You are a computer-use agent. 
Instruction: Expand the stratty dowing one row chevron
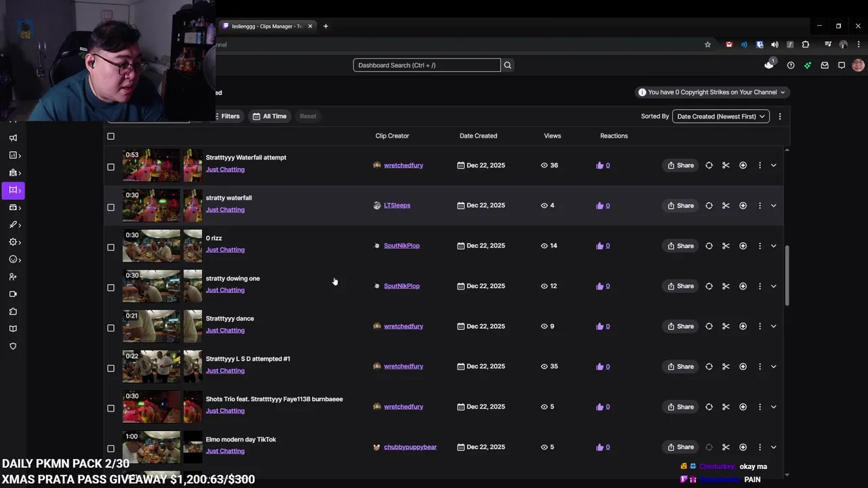(x=773, y=286)
